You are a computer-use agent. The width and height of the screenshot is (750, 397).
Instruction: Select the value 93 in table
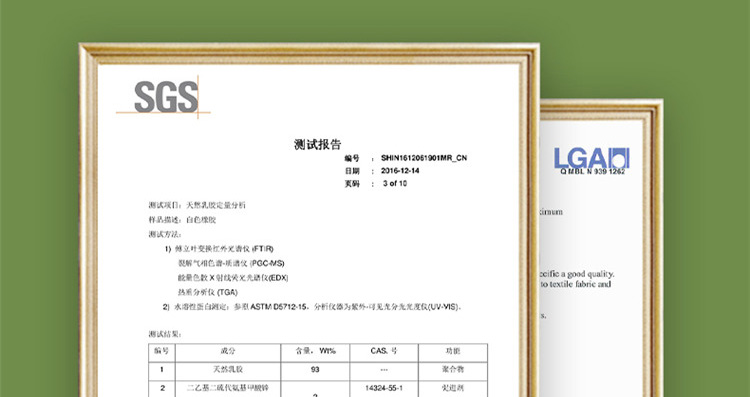tap(315, 370)
